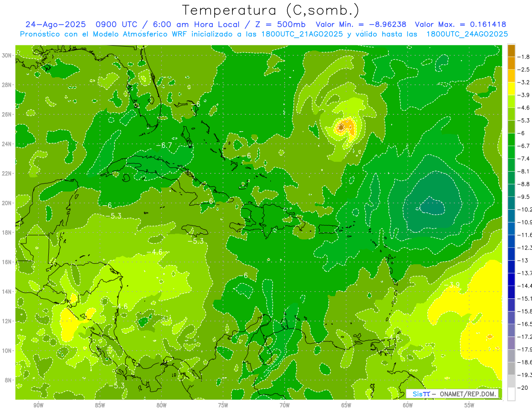Click the -17.2 value on color legend
Screen dimensions: 532x411
tap(525, 337)
